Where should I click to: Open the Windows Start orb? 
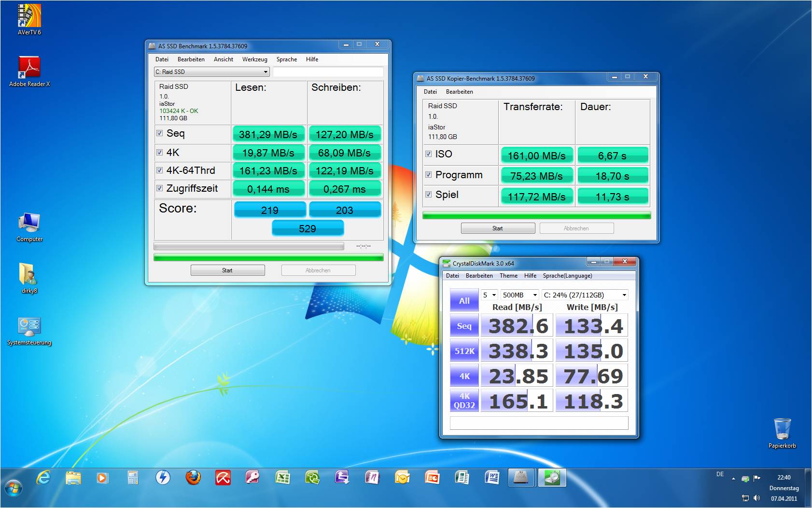(13, 488)
